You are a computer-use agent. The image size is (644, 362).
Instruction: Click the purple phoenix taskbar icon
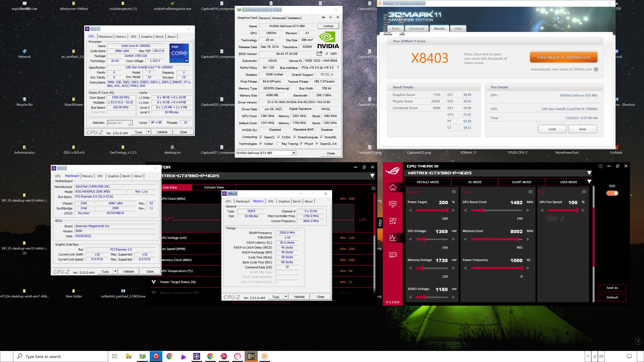183,356
